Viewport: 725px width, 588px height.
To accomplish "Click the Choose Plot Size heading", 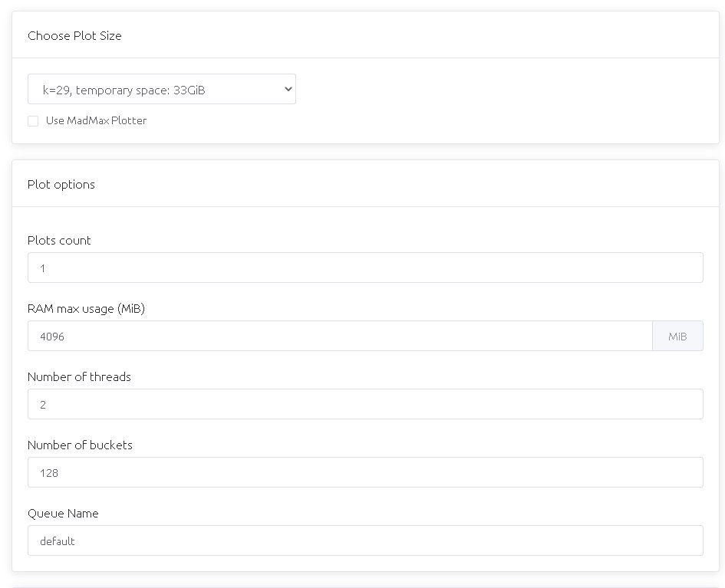I will [74, 35].
